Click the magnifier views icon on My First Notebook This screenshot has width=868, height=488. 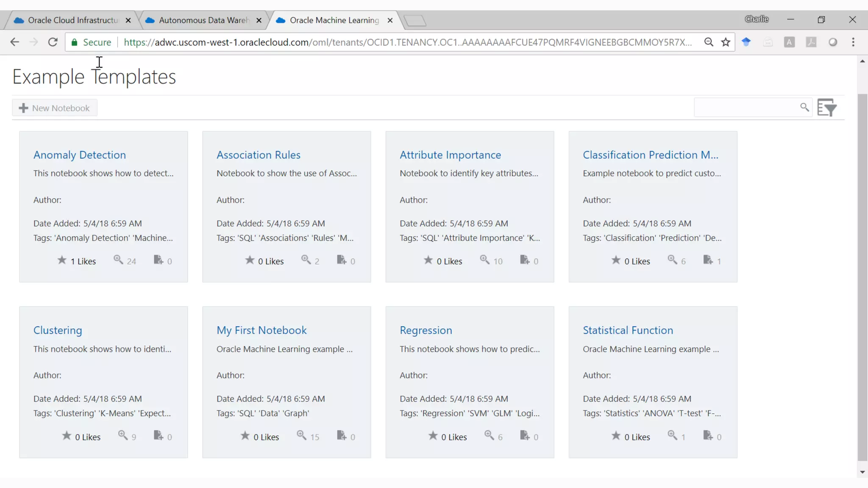(301, 435)
